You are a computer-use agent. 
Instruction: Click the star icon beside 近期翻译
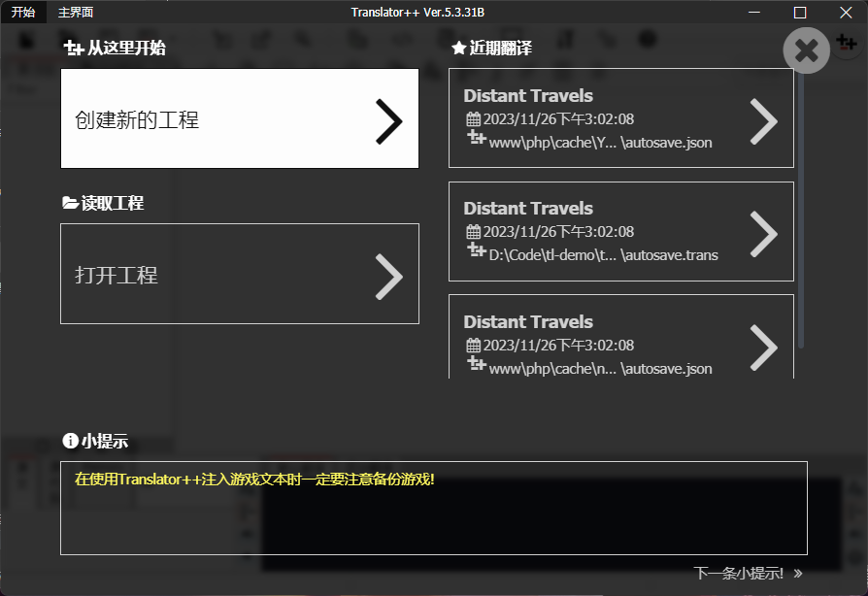pyautogui.click(x=458, y=49)
